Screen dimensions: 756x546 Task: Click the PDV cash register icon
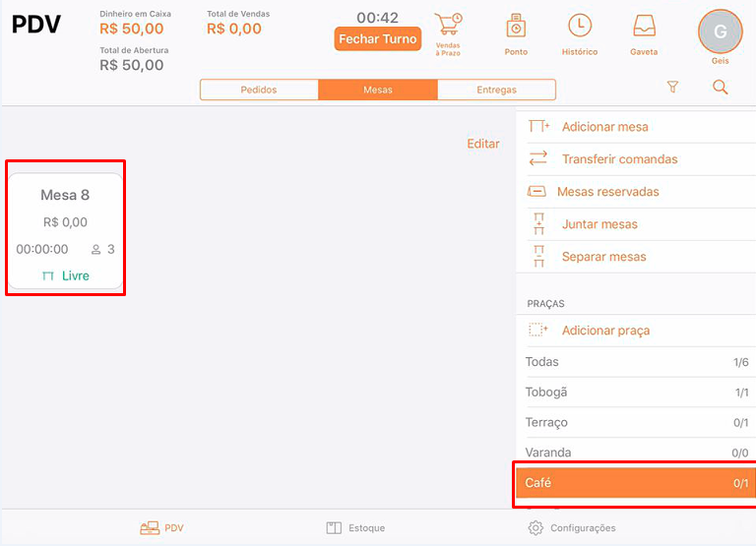[x=150, y=528]
